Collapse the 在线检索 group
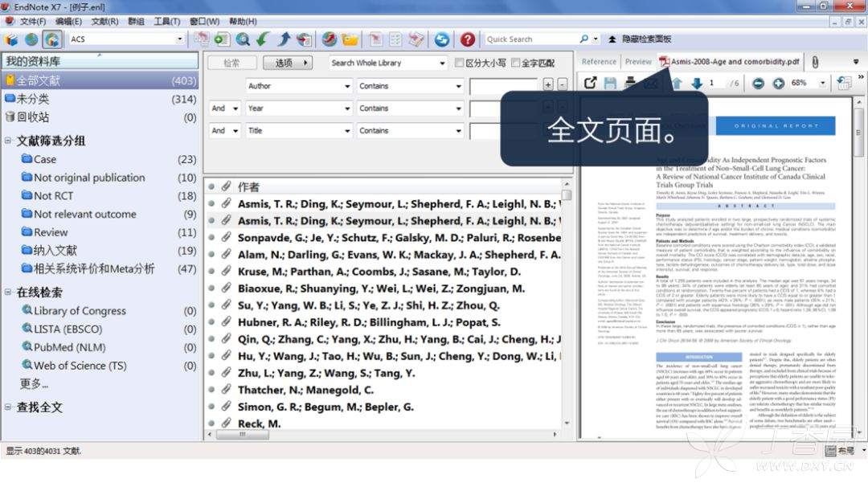Screen dimensions: 868x487 (8, 292)
